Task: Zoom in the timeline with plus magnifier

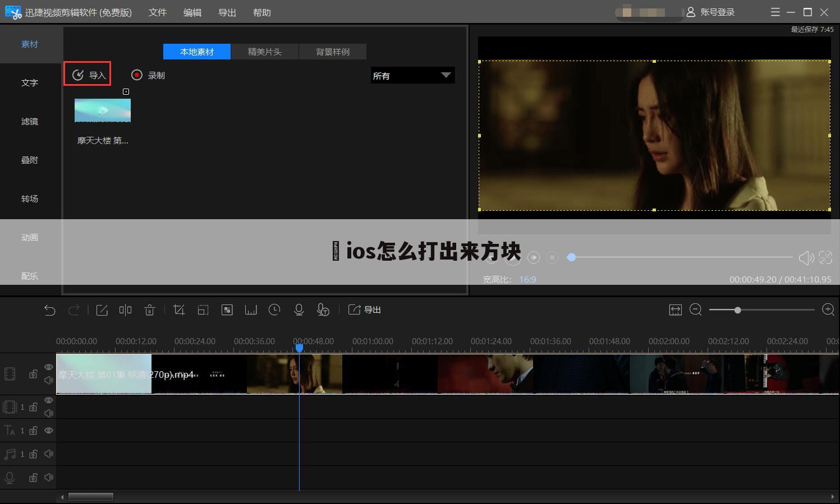Action: (x=828, y=309)
